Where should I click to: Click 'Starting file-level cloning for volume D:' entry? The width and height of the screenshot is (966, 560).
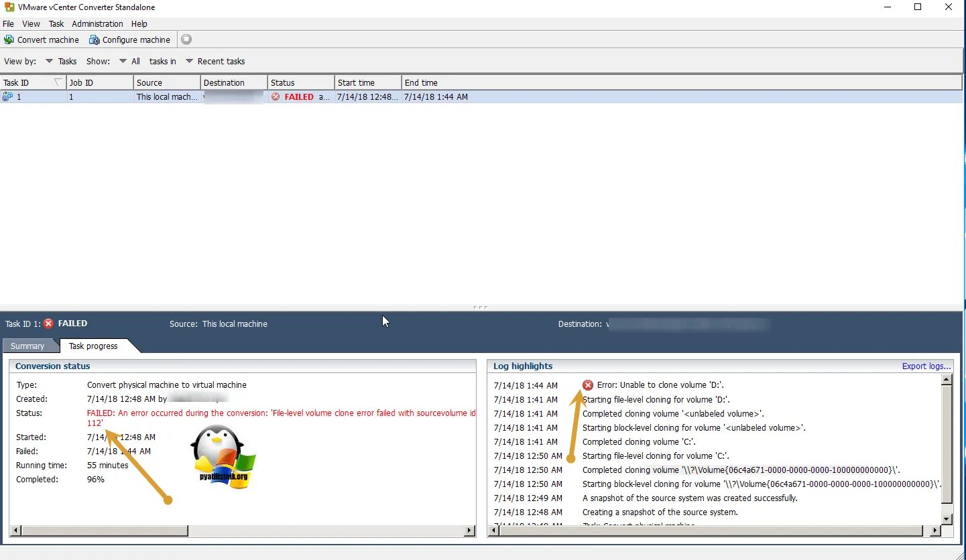tap(656, 399)
